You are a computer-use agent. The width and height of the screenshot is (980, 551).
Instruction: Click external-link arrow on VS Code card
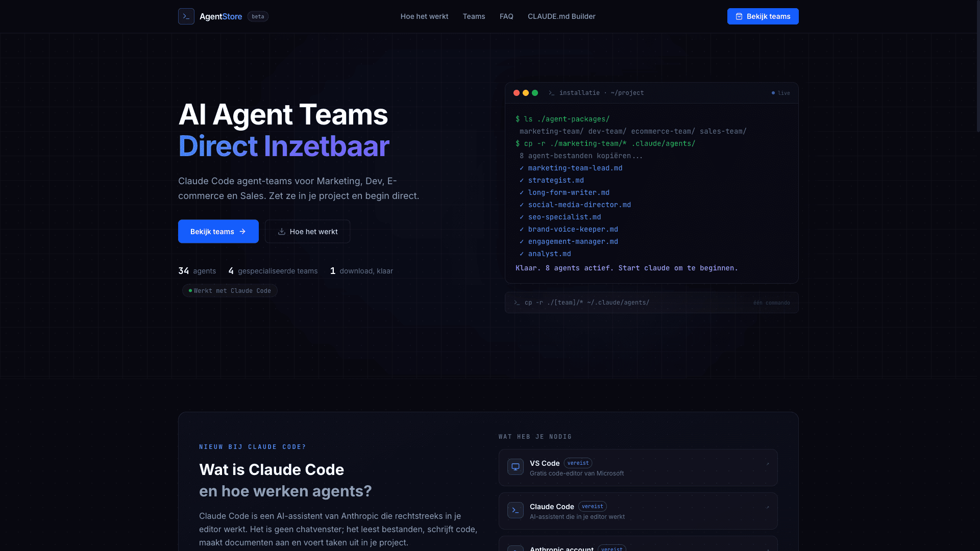(x=767, y=464)
